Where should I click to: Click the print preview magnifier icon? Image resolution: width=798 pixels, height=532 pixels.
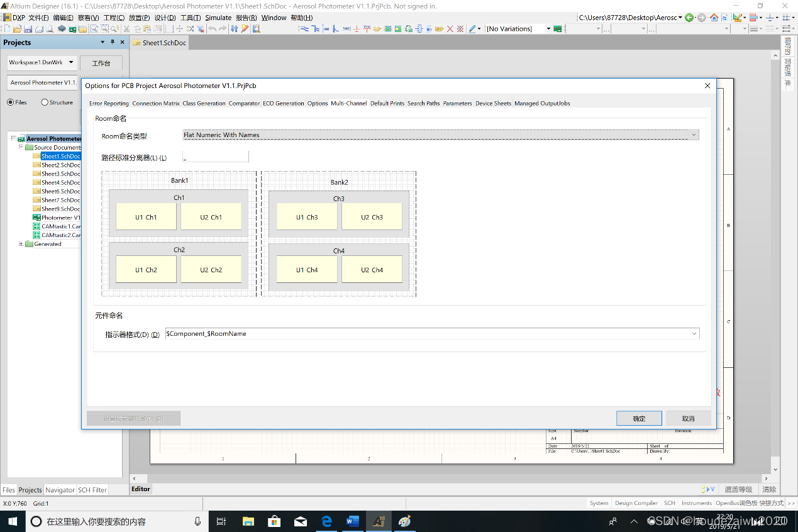click(50, 29)
